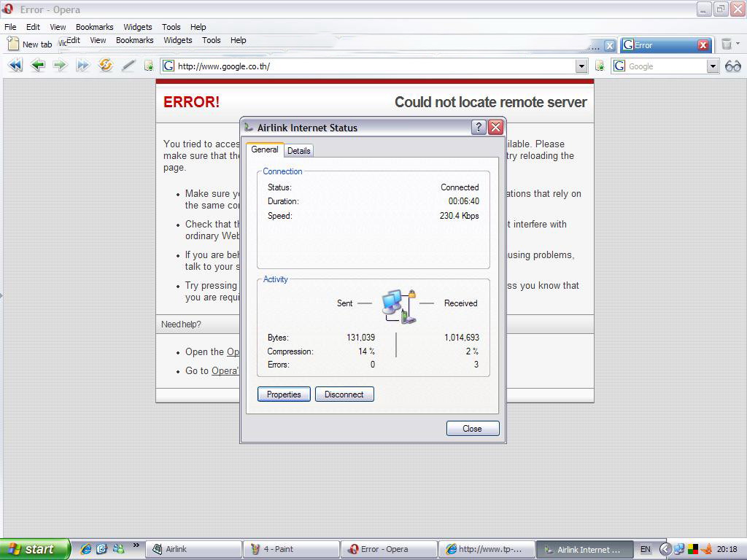Click the duration value 00:06:40
The height and width of the screenshot is (560, 747).
click(463, 201)
